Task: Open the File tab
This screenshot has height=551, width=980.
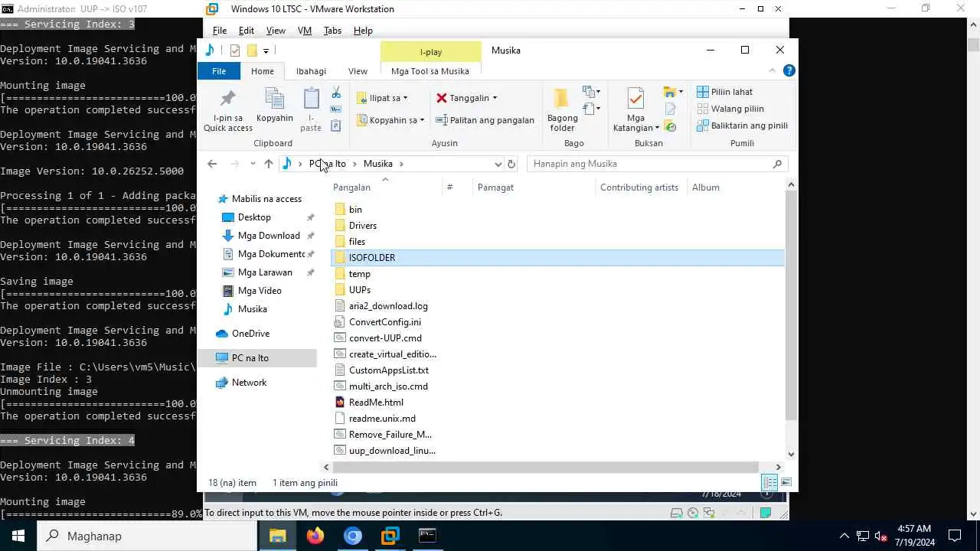Action: click(x=219, y=71)
